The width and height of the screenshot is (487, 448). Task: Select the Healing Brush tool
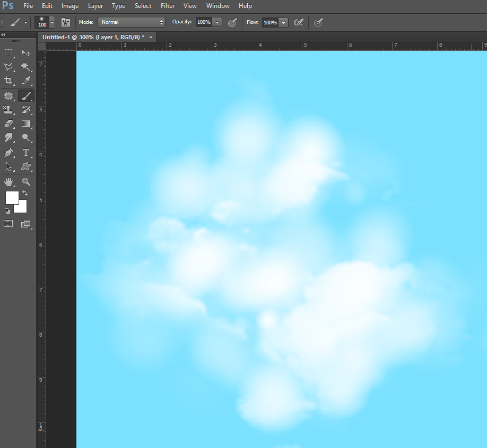pos(8,96)
